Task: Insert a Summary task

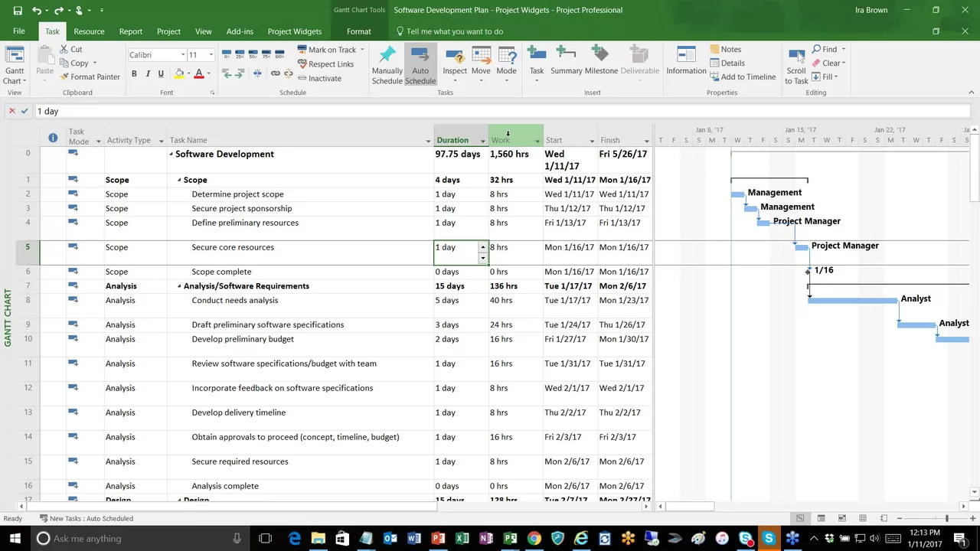Action: coord(566,61)
